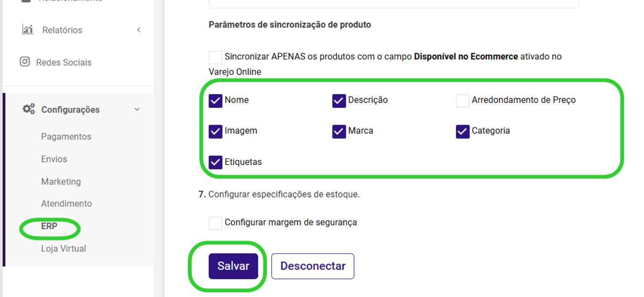
Task: Click the Redes Sociais Instagram icon
Action: point(25,62)
